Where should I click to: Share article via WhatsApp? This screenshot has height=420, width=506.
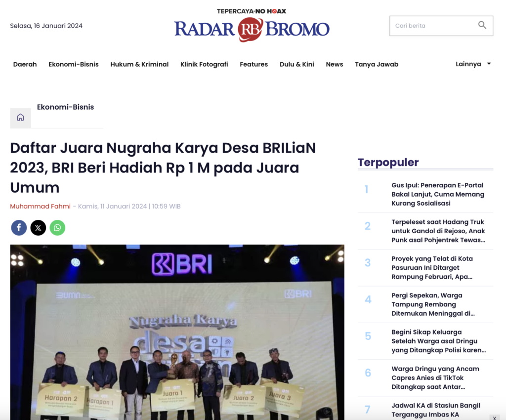[x=57, y=228]
